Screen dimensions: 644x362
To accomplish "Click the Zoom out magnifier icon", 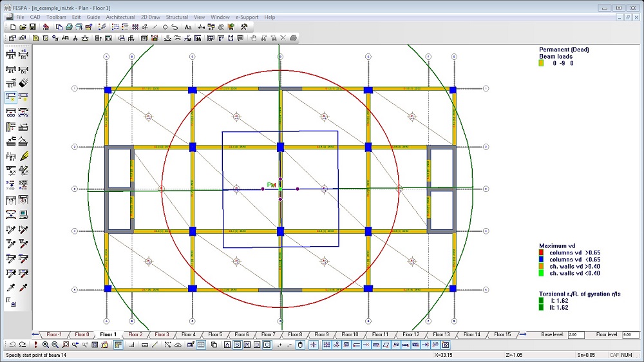I will [x=55, y=345].
